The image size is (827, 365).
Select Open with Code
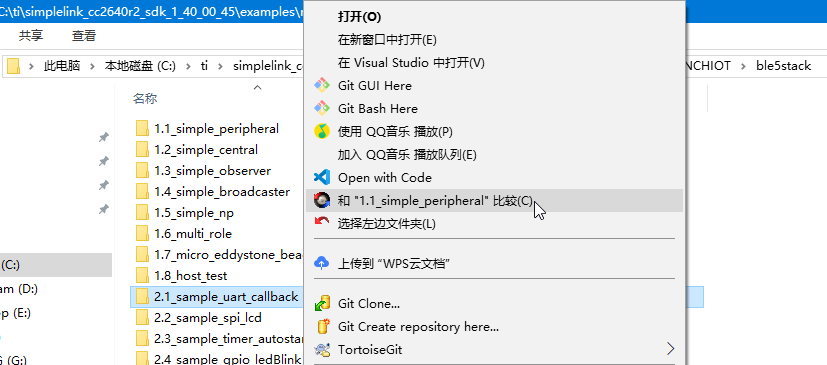(x=384, y=178)
